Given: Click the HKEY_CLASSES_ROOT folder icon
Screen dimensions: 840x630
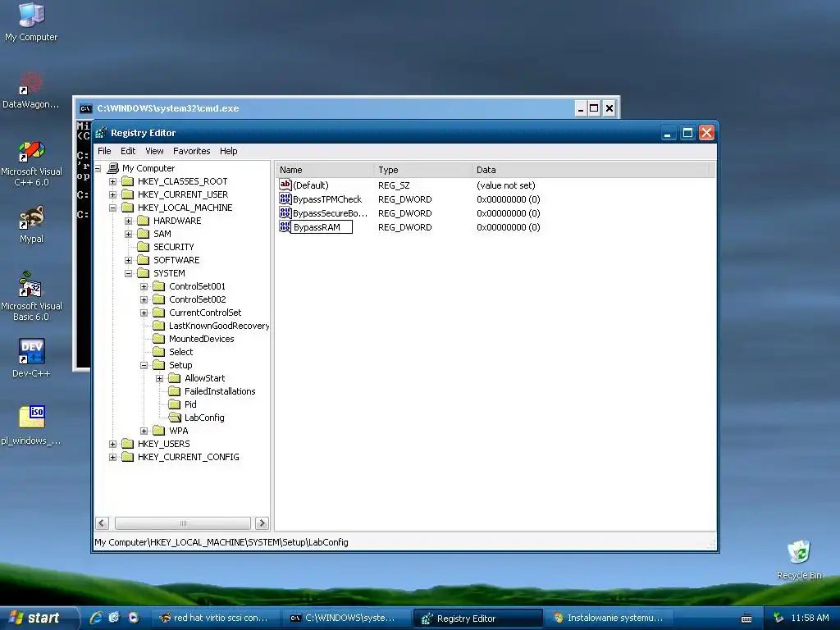Looking at the screenshot, I should tap(127, 181).
